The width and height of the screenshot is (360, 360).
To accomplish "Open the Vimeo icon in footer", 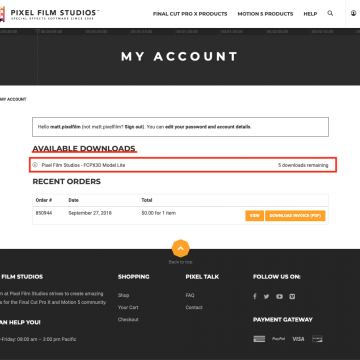I will point(292,296).
